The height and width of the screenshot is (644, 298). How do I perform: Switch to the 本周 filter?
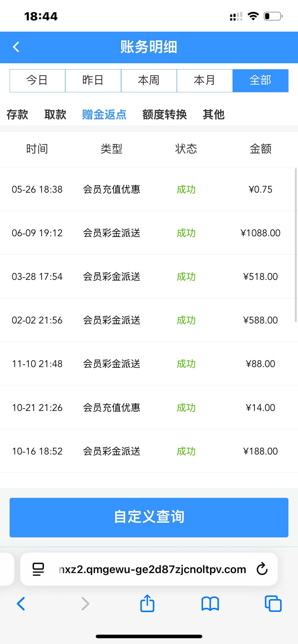coord(149,80)
